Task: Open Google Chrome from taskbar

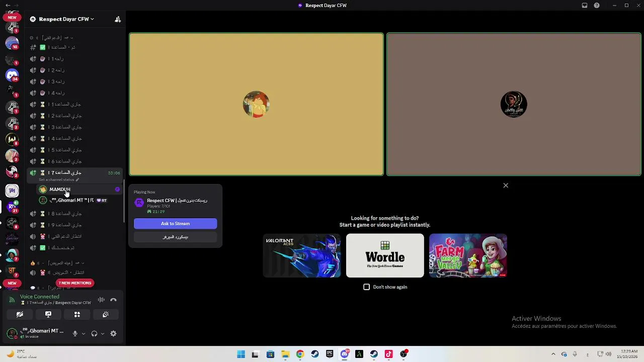Action: point(300,354)
